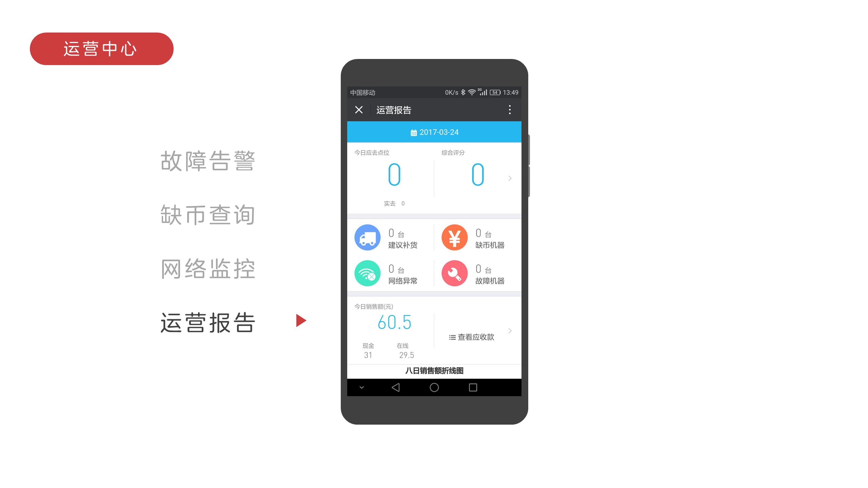868x488 pixels.
Task: Click the truck/补货 icon for replenishment
Action: point(368,237)
